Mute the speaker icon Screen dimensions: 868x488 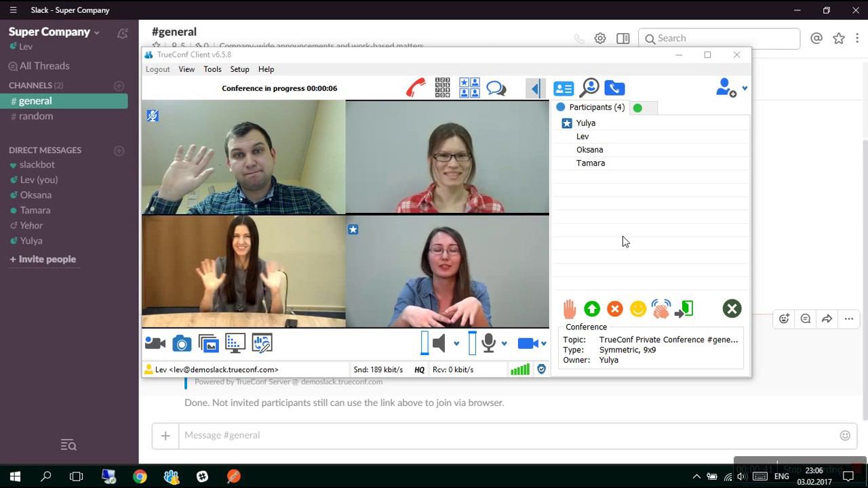tap(439, 344)
